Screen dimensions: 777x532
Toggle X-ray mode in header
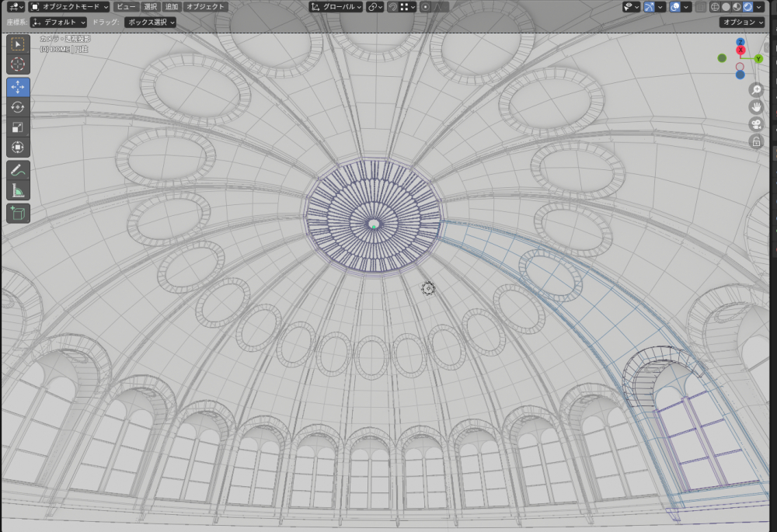700,7
